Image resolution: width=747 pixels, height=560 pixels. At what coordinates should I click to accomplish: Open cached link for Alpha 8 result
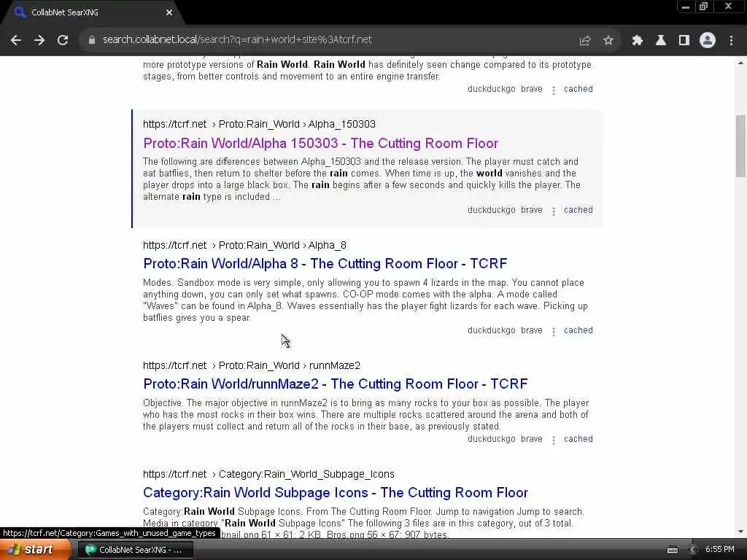578,330
